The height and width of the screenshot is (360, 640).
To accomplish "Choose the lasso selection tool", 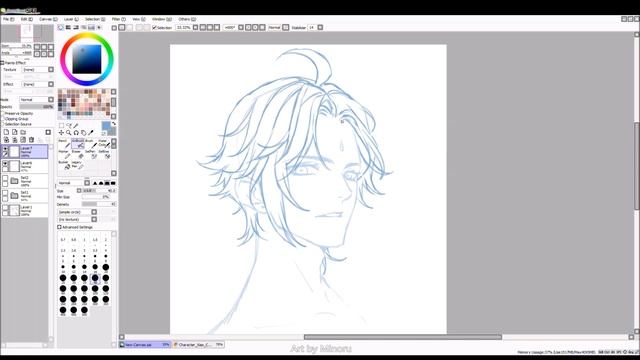I will tap(69, 126).
